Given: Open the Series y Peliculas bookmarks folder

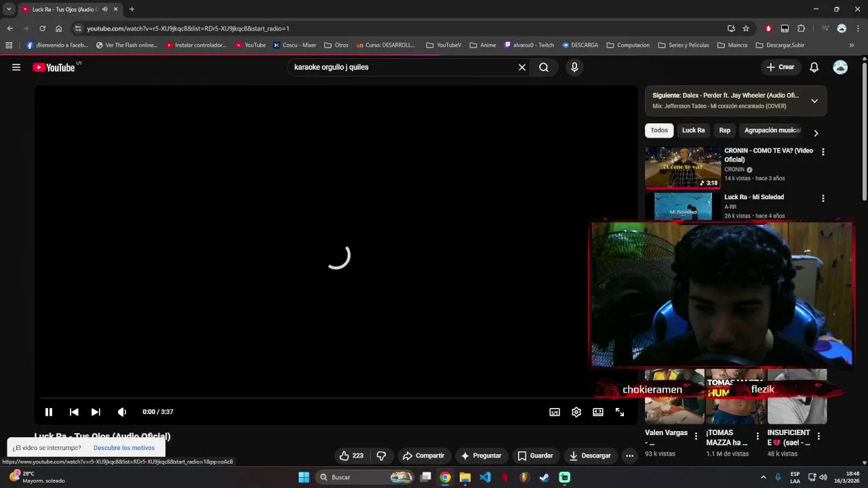Looking at the screenshot, I should click(x=684, y=45).
